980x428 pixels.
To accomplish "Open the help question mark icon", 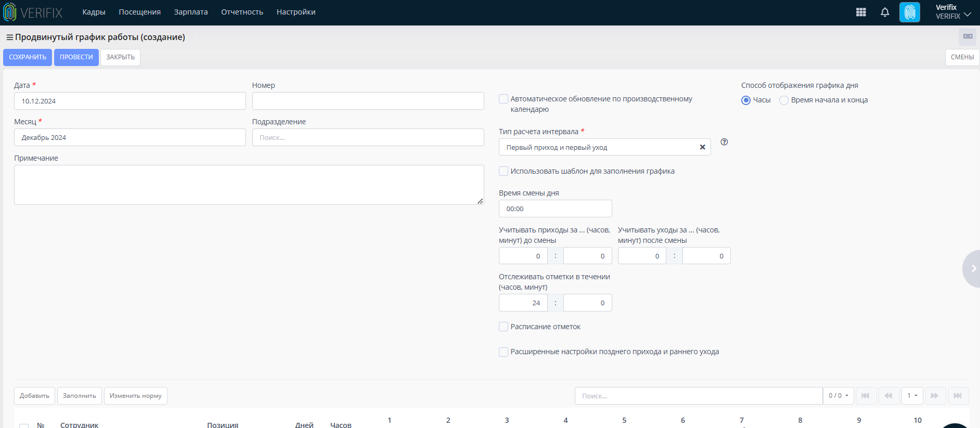I will point(724,142).
